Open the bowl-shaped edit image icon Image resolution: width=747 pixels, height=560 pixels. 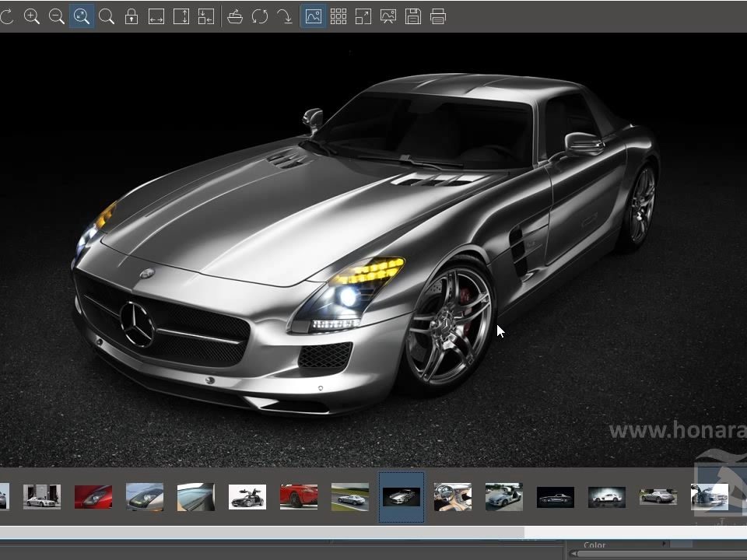point(235,16)
